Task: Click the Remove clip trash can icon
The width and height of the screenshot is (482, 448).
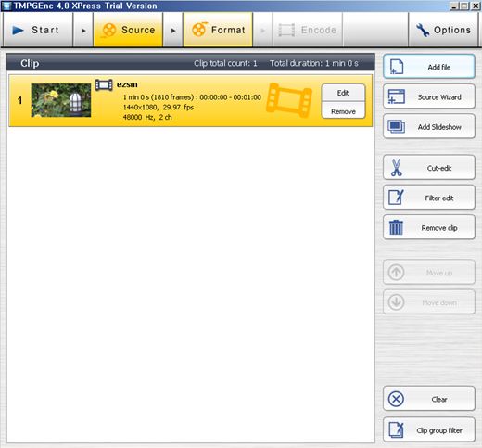Action: tap(396, 227)
